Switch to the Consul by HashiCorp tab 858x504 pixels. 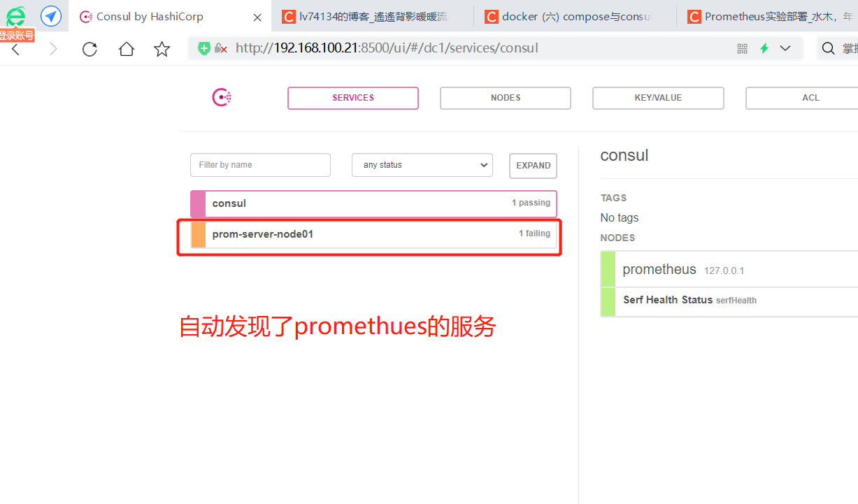pyautogui.click(x=170, y=17)
